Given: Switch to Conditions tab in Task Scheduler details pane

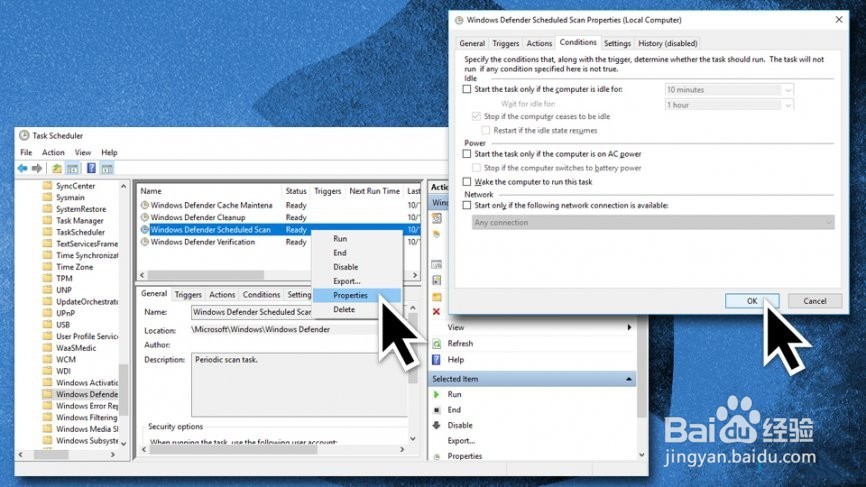Looking at the screenshot, I should (261, 295).
